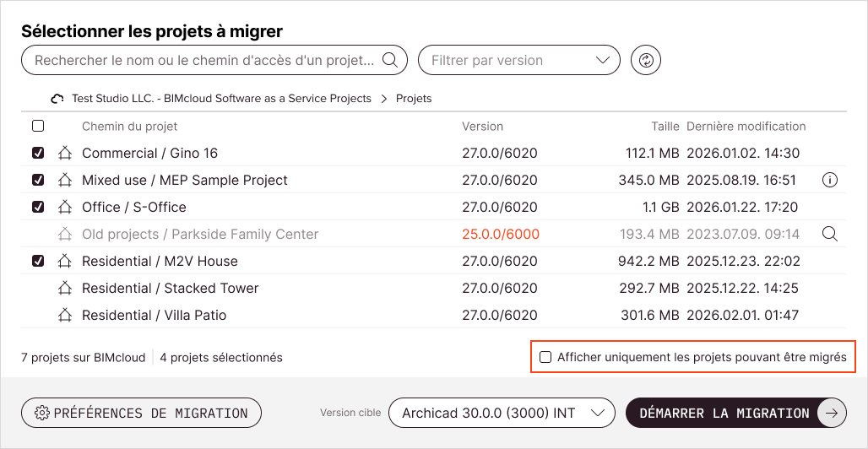868x449 pixels.
Task: Click the 7 projets sur BIMcloud status text
Action: (83, 357)
